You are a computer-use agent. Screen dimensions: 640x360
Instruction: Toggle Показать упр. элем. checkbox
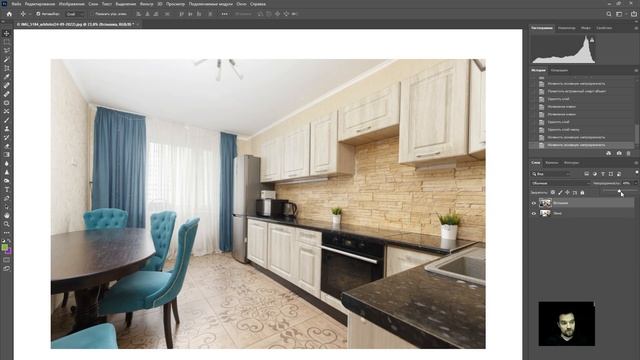pos(93,14)
